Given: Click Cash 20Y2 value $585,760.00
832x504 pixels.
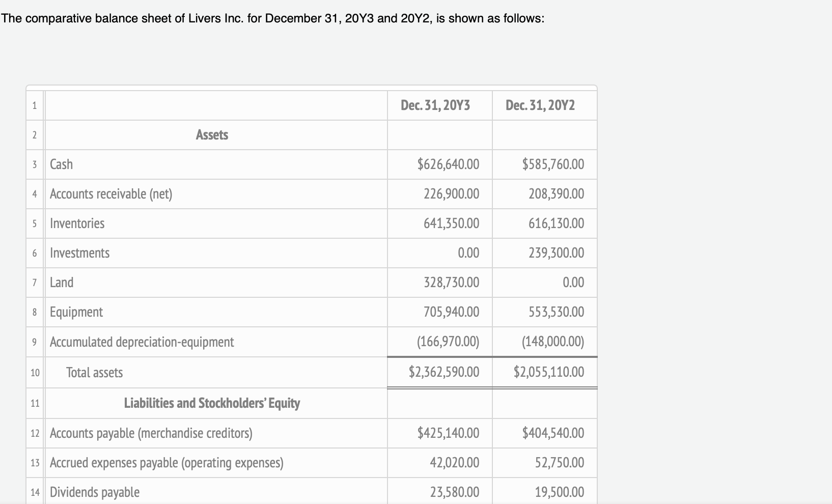Looking at the screenshot, I should [553, 164].
